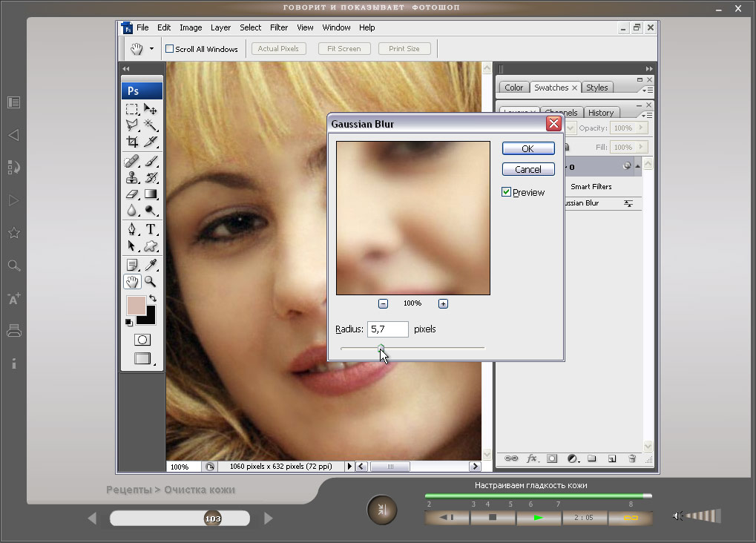Enable the Scroll All Windows checkbox
Screen dimensions: 756x543
170,49
